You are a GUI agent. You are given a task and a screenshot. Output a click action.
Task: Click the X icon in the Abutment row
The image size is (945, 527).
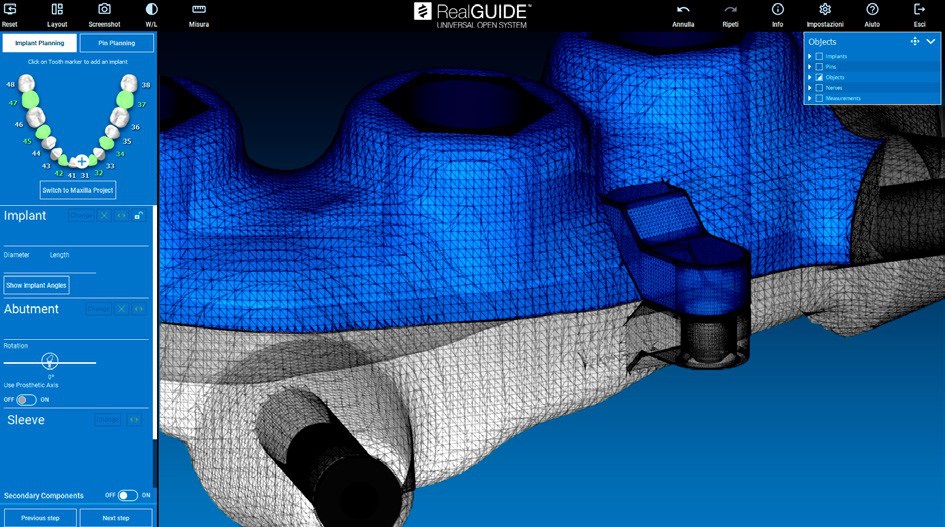click(121, 309)
